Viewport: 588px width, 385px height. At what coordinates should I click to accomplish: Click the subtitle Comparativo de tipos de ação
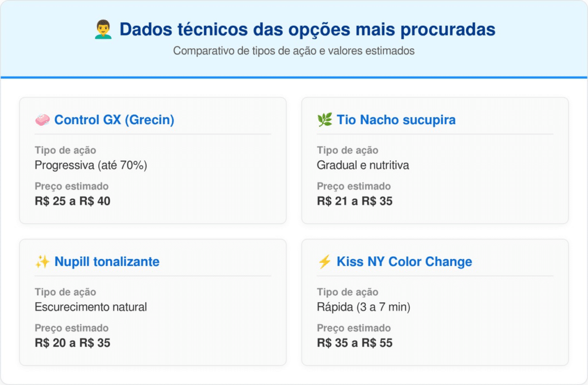[x=293, y=51]
